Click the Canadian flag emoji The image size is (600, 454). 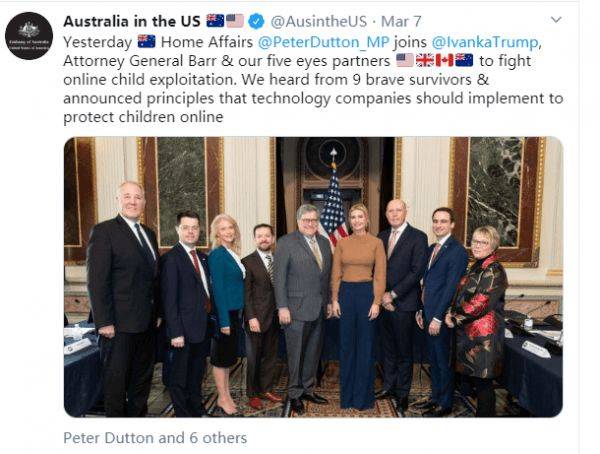click(x=444, y=60)
